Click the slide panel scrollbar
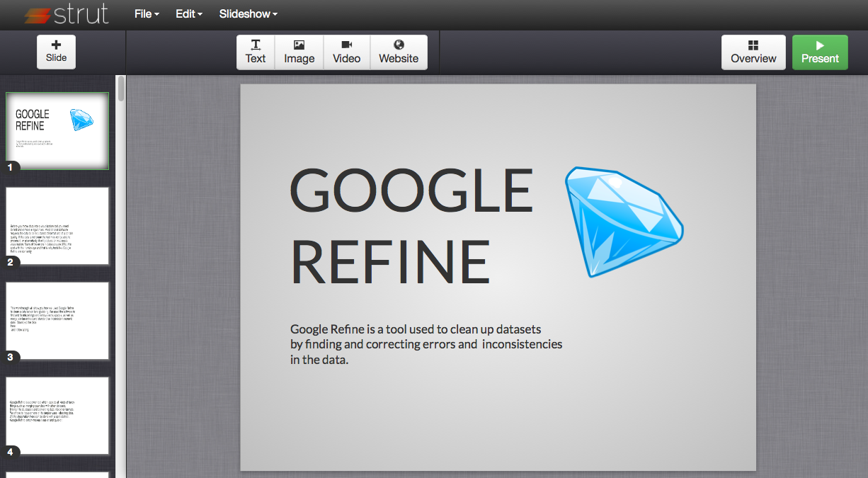868x478 pixels. [121, 89]
